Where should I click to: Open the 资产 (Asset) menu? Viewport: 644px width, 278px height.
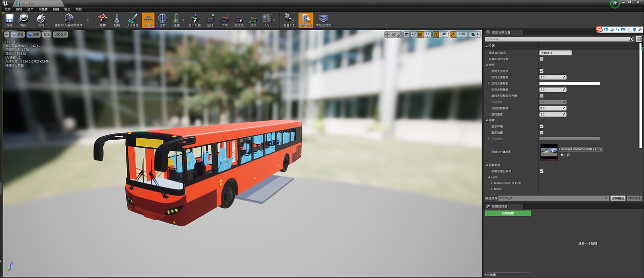pyautogui.click(x=31, y=9)
